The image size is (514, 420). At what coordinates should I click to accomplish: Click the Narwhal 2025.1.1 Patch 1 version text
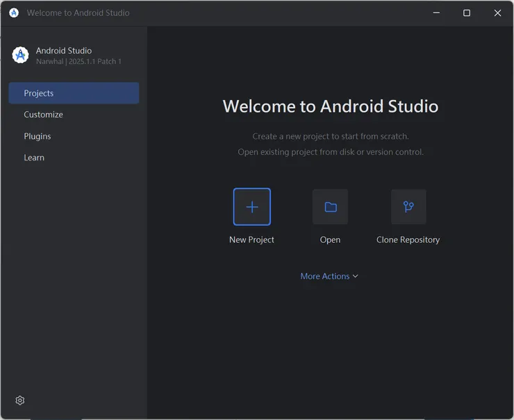(x=78, y=62)
